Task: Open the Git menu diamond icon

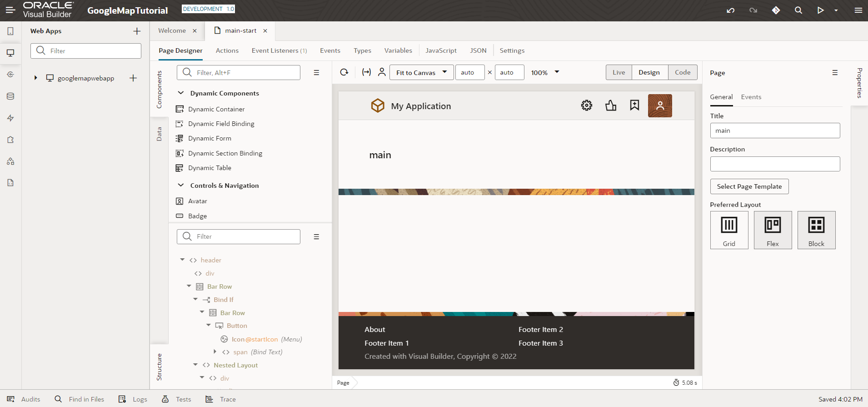Action: [776, 10]
